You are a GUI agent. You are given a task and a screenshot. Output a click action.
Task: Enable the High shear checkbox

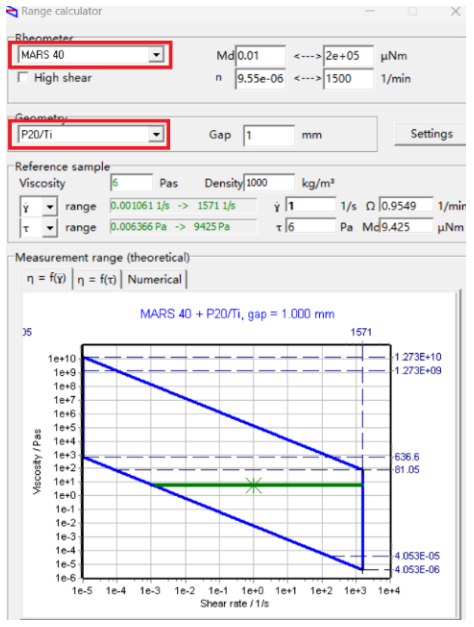(x=23, y=78)
